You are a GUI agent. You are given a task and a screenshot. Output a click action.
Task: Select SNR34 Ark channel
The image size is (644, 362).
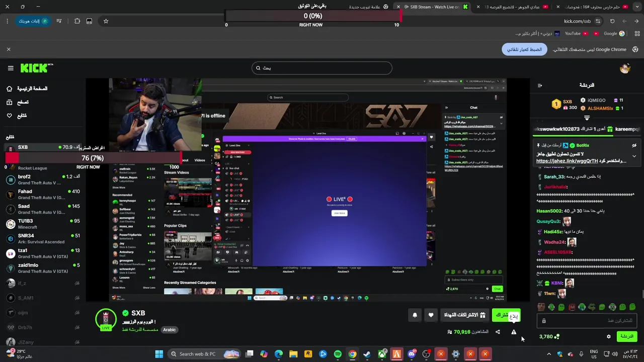pos(43,238)
